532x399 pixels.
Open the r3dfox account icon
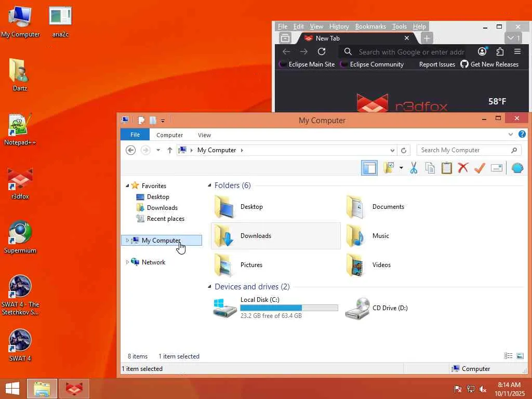click(482, 51)
